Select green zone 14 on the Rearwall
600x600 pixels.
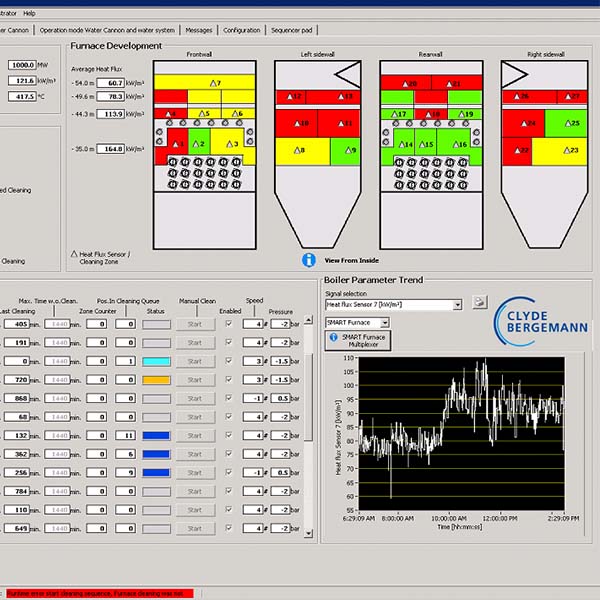click(x=404, y=144)
